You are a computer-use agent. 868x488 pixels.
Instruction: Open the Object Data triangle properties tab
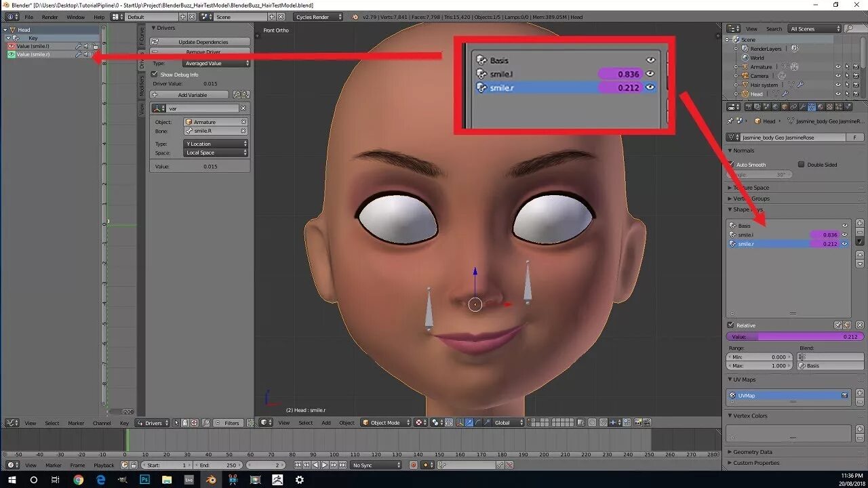pyautogui.click(x=812, y=106)
